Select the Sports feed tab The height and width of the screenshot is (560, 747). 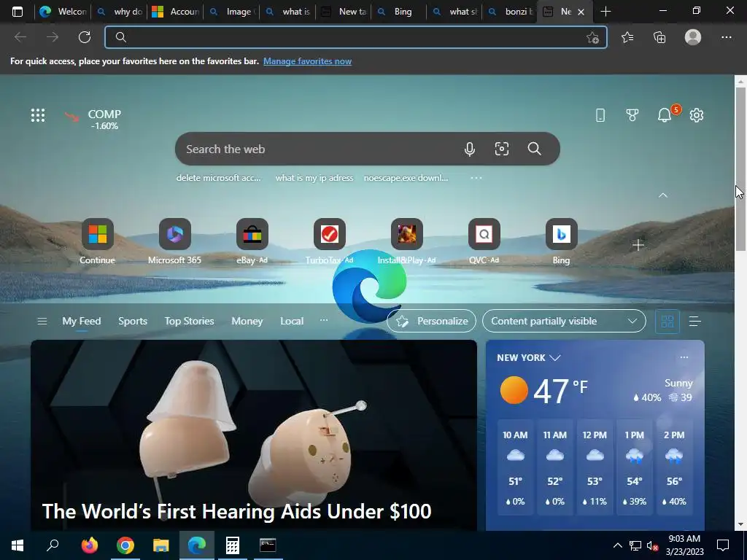[x=133, y=321]
